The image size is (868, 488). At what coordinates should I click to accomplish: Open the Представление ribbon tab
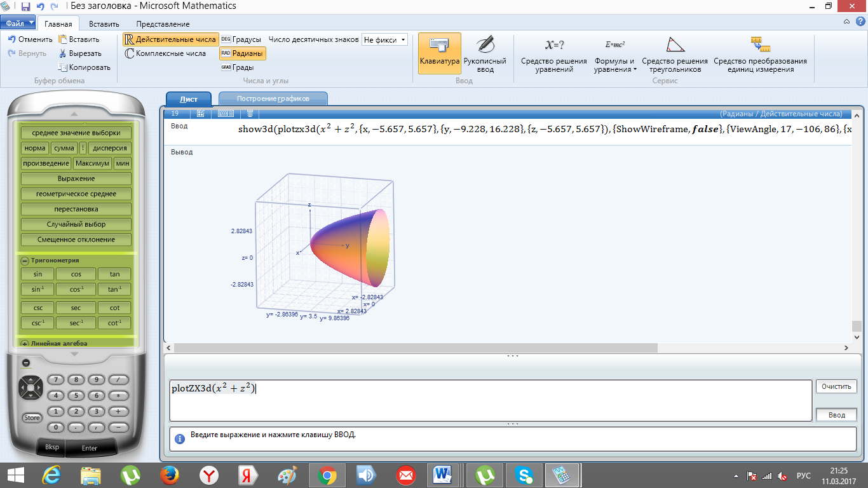click(x=163, y=24)
